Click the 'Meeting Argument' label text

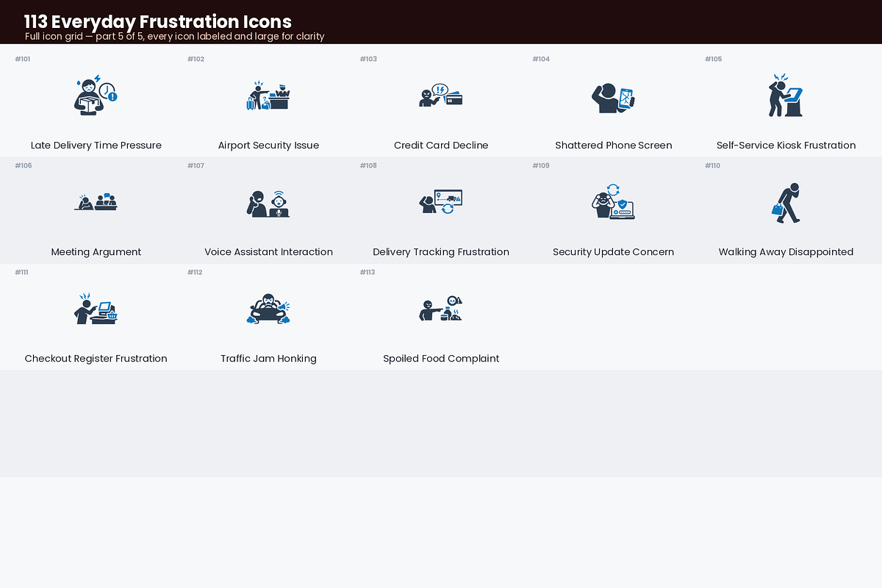pos(96,252)
